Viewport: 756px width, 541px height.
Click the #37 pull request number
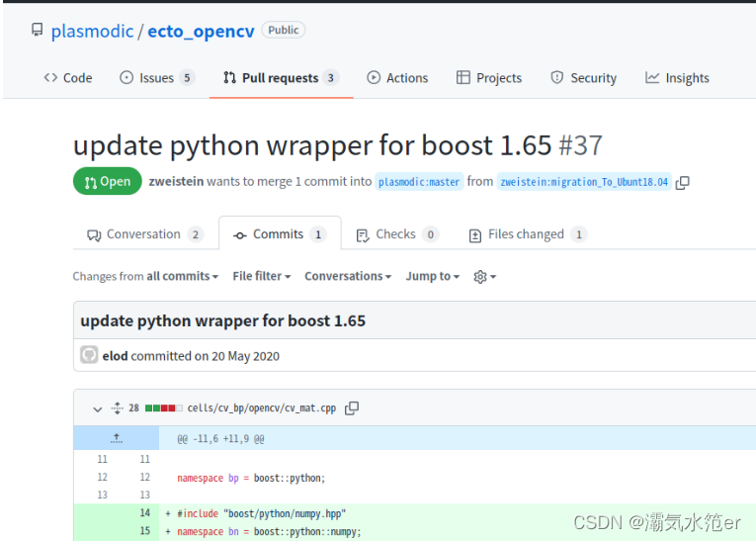[580, 144]
